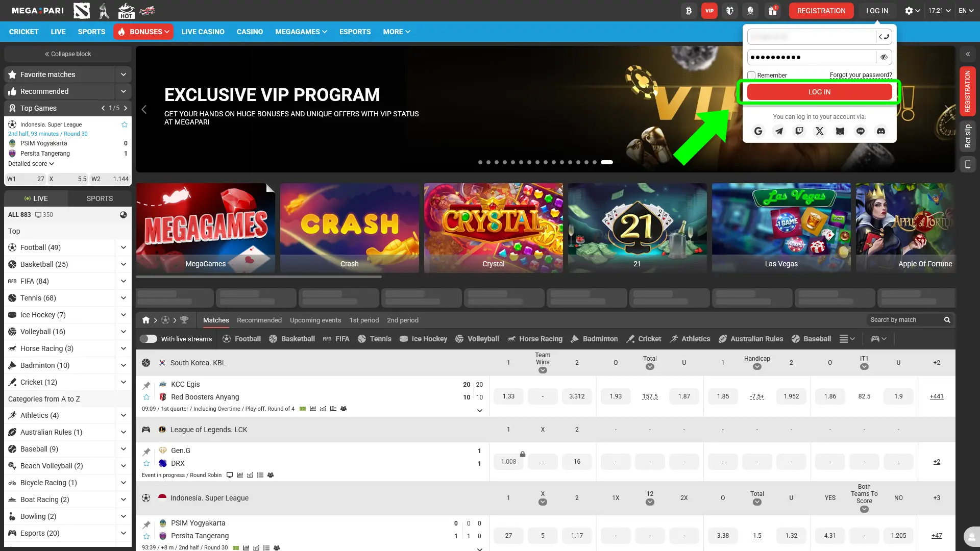The width and height of the screenshot is (980, 551).
Task: Pin the Gen.G match
Action: [146, 452]
